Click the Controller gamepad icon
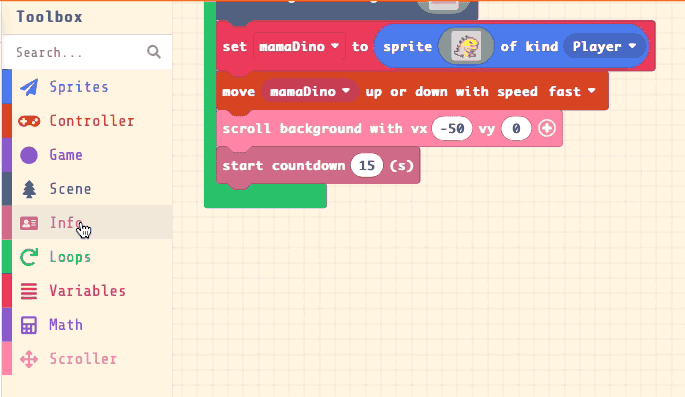Screen dimensions: 685x397 [29, 121]
